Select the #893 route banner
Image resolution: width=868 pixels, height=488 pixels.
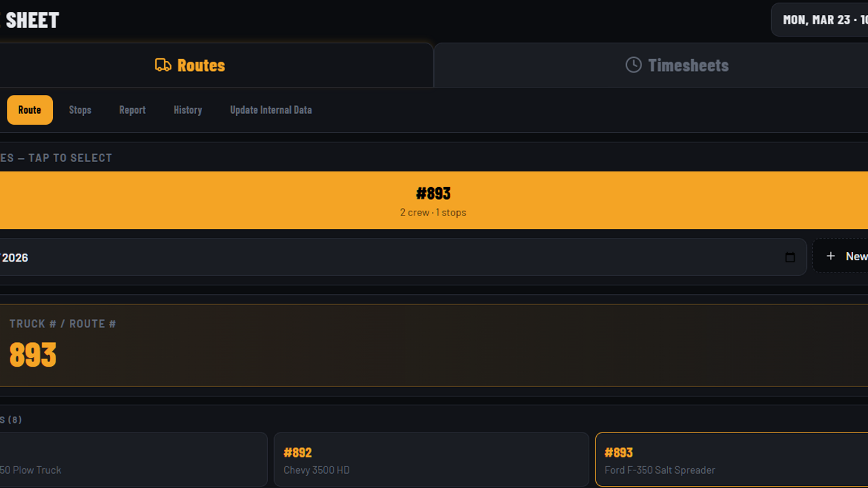[x=433, y=200]
